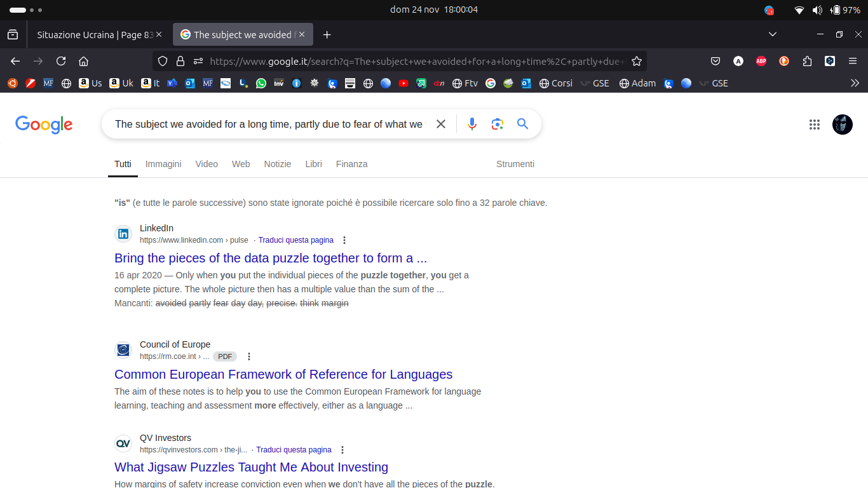Open a new browser tab

327,35
